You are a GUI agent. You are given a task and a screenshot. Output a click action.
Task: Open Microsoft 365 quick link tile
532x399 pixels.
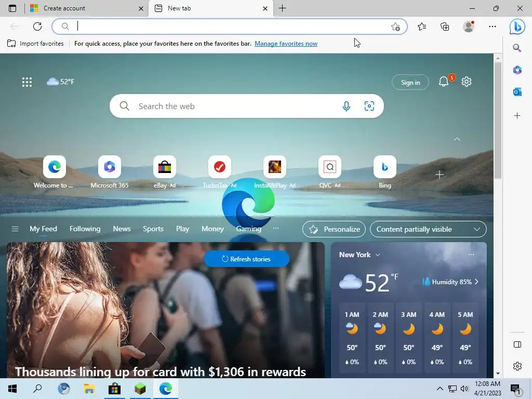[110, 172]
